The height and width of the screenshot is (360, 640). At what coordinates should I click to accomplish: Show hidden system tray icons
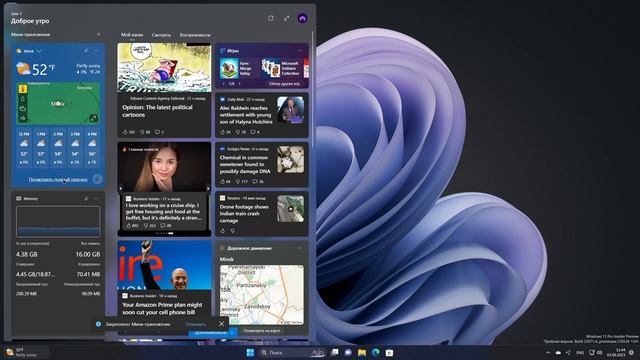coord(548,352)
